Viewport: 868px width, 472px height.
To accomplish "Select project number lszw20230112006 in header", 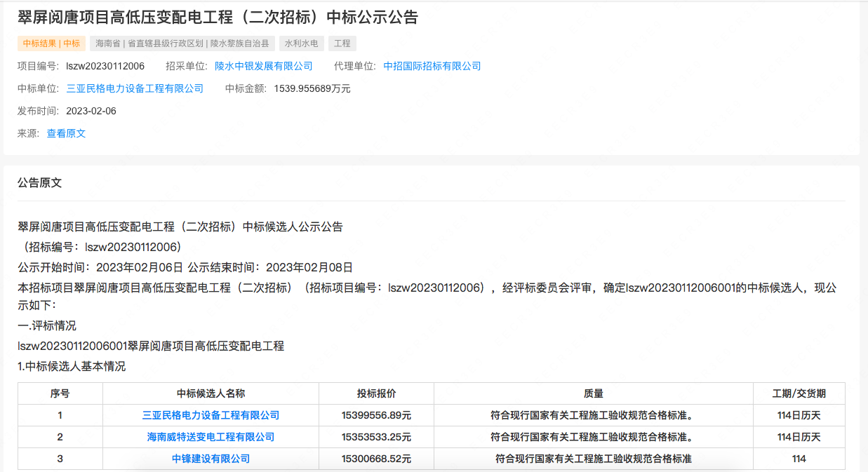I will point(105,66).
